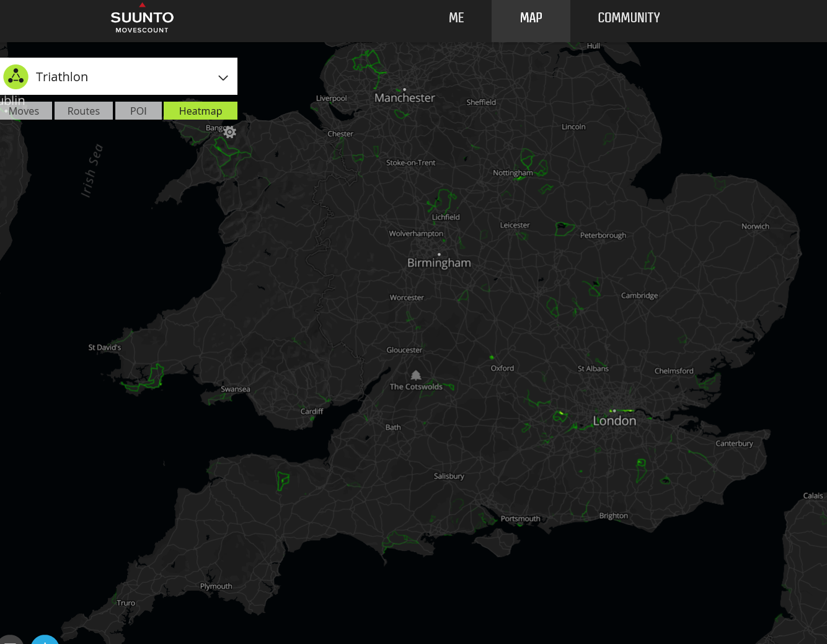Click the Truro map label
The height and width of the screenshot is (644, 827).
[126, 603]
